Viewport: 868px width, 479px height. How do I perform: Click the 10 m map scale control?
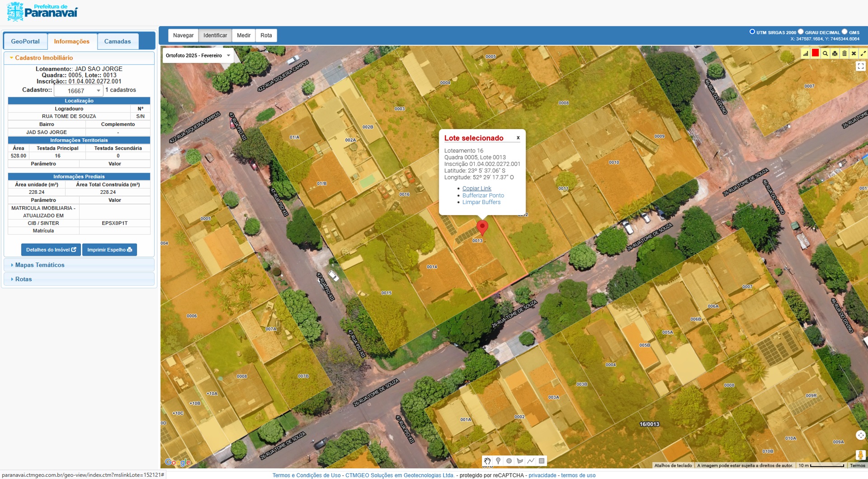821,465
